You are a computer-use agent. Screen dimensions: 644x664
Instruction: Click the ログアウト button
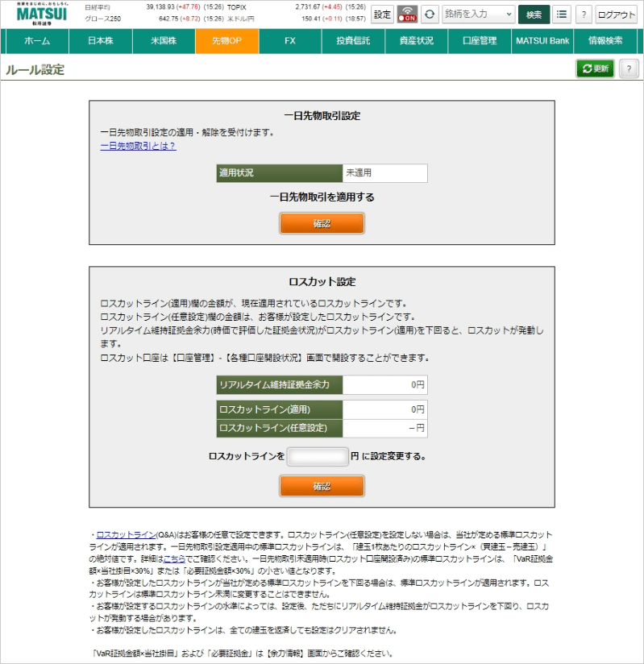point(616,15)
